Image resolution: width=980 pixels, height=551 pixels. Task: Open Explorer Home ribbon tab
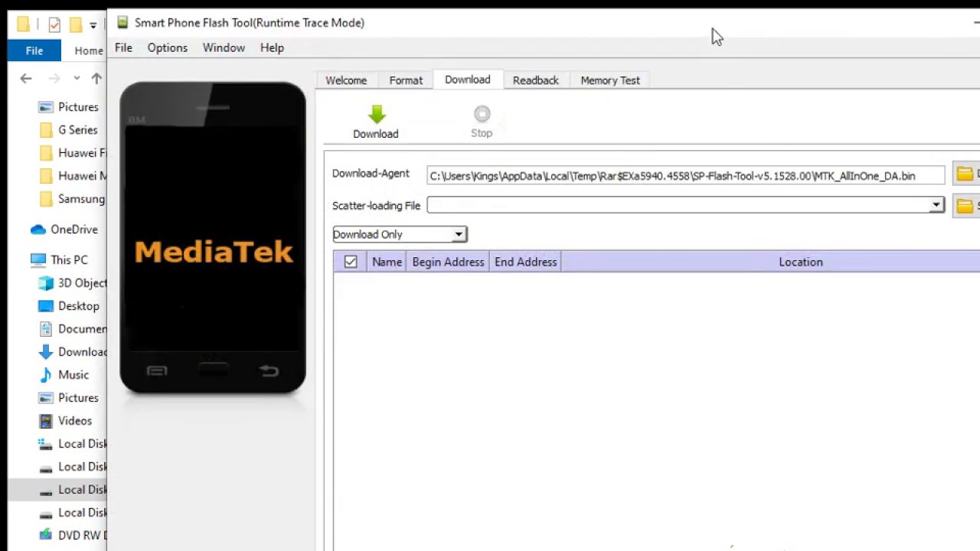click(89, 51)
